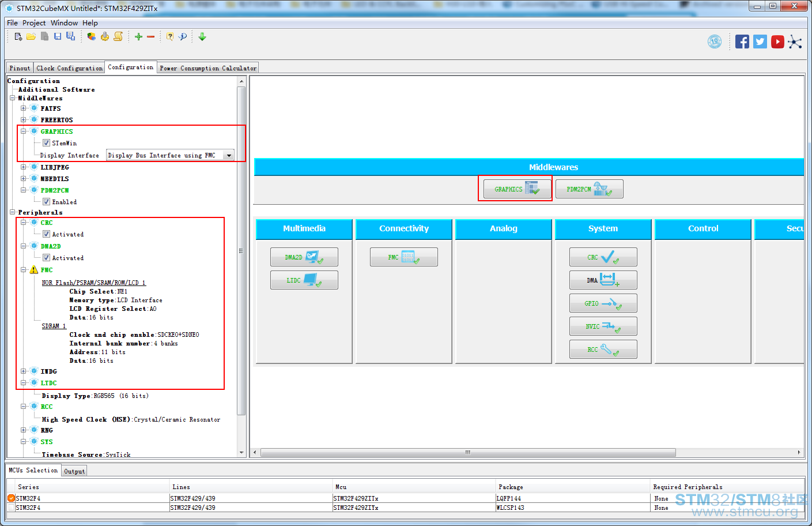Viewport: 812px width, 526px height.
Task: Click the generate code gear icon
Action: click(x=105, y=37)
